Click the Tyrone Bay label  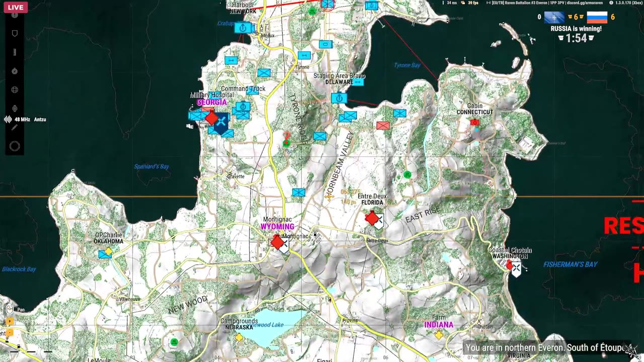[x=407, y=65]
